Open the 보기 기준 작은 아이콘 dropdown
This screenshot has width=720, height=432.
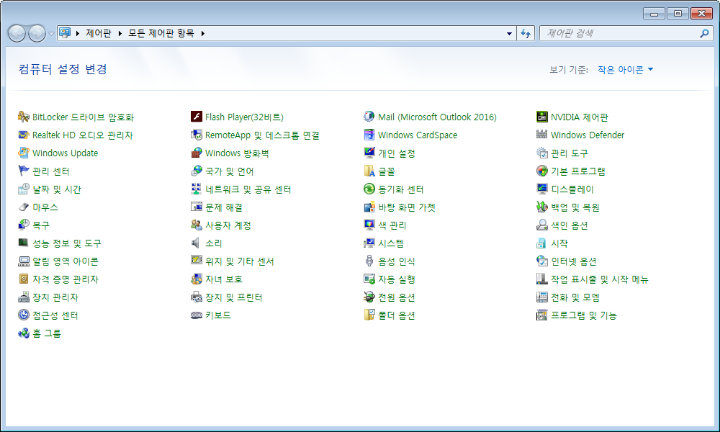[625, 69]
